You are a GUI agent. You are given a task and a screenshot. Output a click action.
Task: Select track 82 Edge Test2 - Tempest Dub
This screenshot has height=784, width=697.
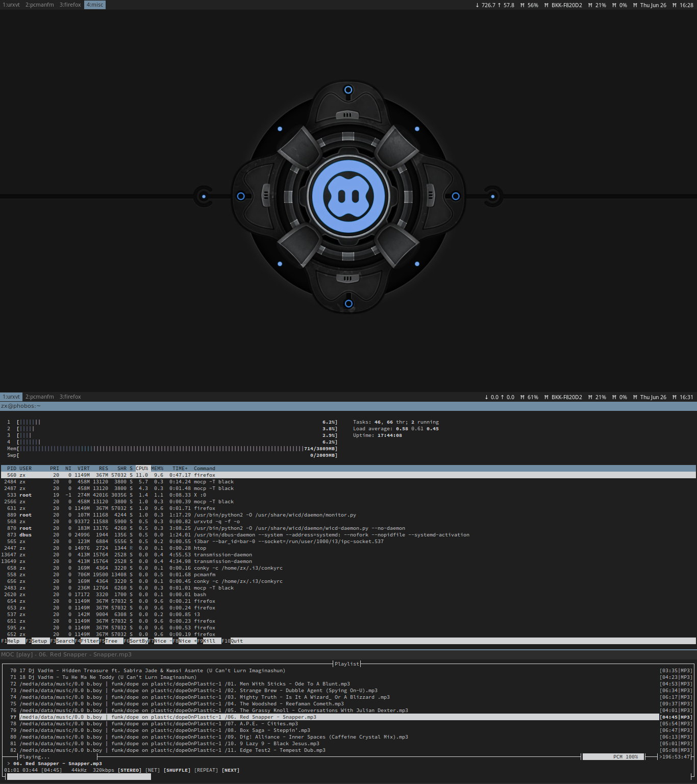click(348, 750)
